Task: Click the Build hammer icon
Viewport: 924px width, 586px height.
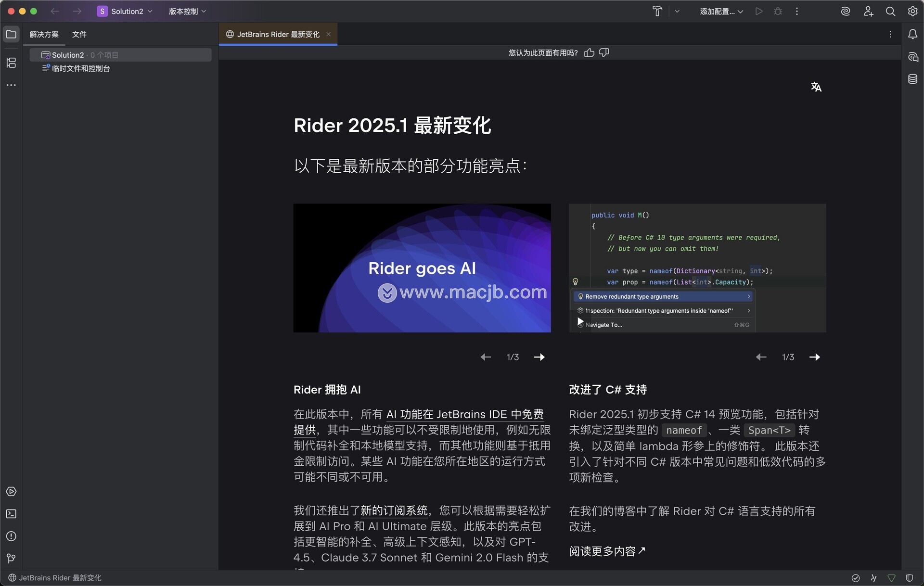Action: 657,11
